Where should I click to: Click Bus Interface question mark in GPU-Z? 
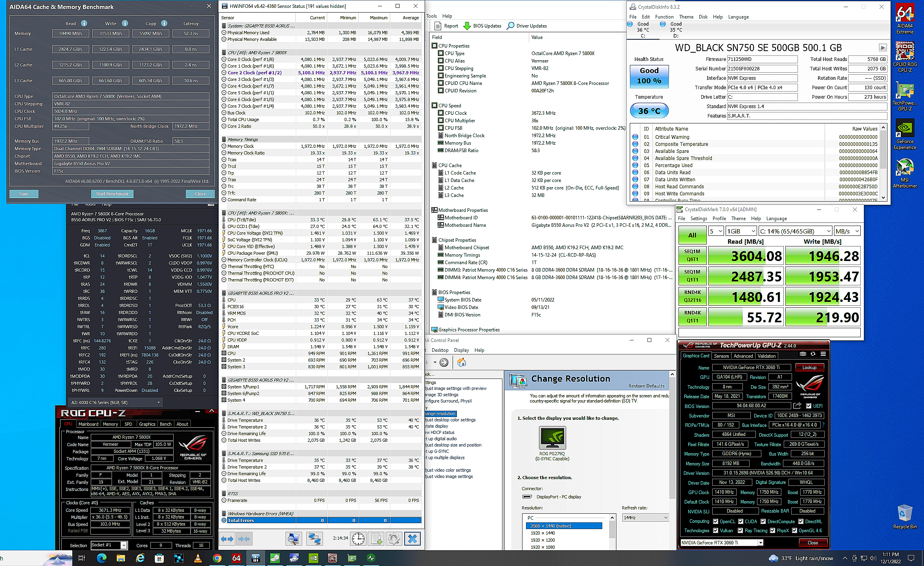point(823,425)
